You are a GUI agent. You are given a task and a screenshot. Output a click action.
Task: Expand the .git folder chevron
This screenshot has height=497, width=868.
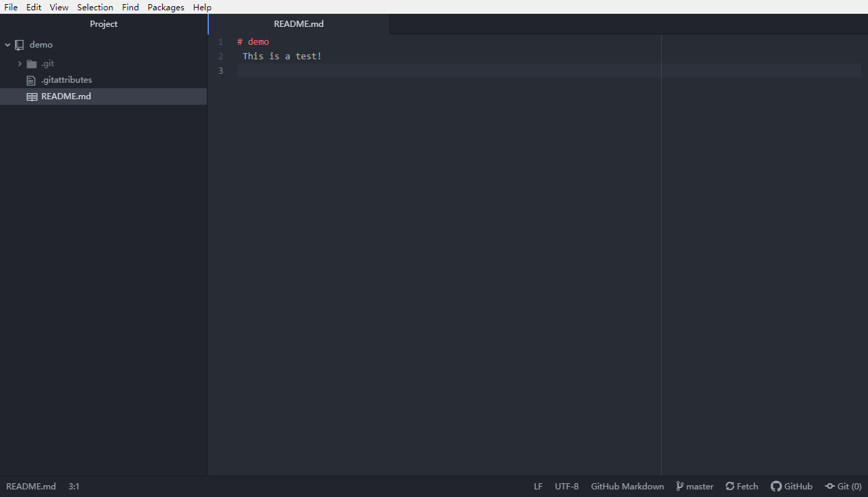pyautogui.click(x=20, y=63)
